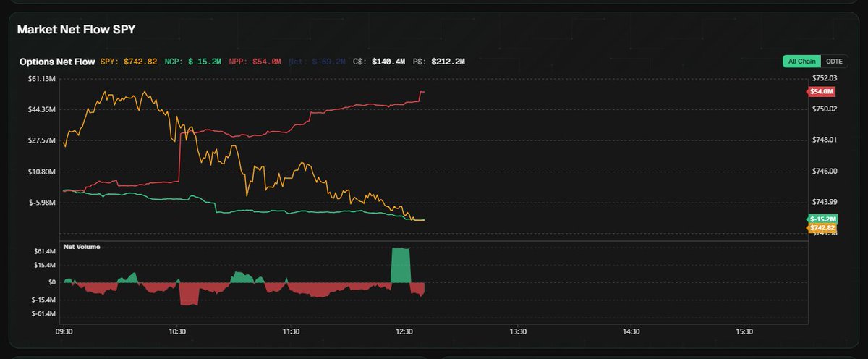The image size is (868, 359).
Task: Click the C$: $140.4M legend value
Action: 380,62
